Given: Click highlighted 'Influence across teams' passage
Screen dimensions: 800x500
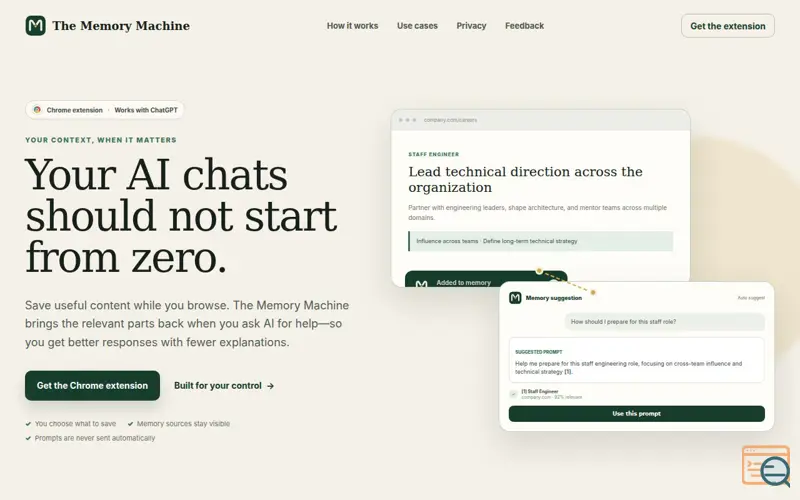Looking at the screenshot, I should [541, 241].
